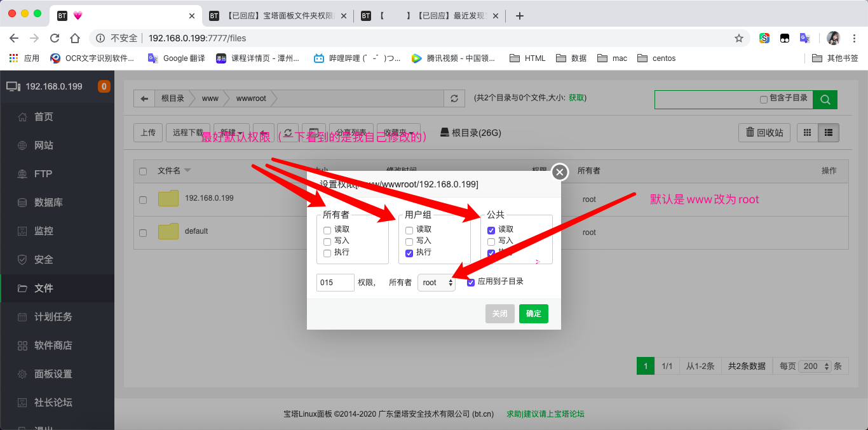Click the browser address bar URL
Image resolution: width=868 pixels, height=430 pixels.
pos(198,38)
